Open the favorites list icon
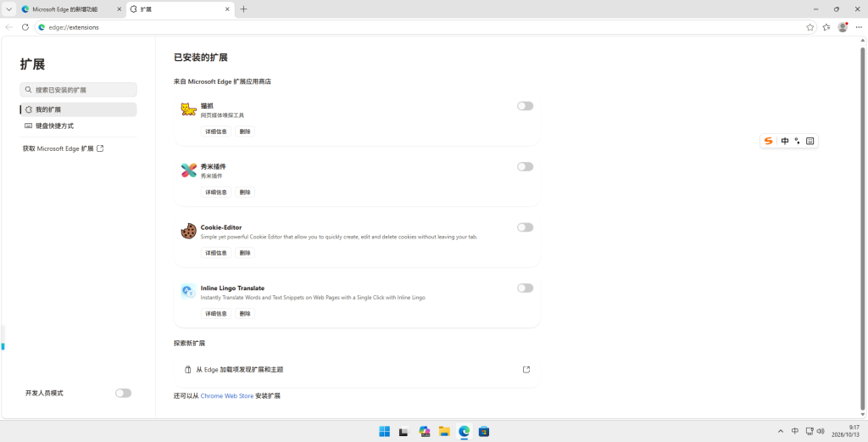The width and height of the screenshot is (868, 442). coord(826,27)
